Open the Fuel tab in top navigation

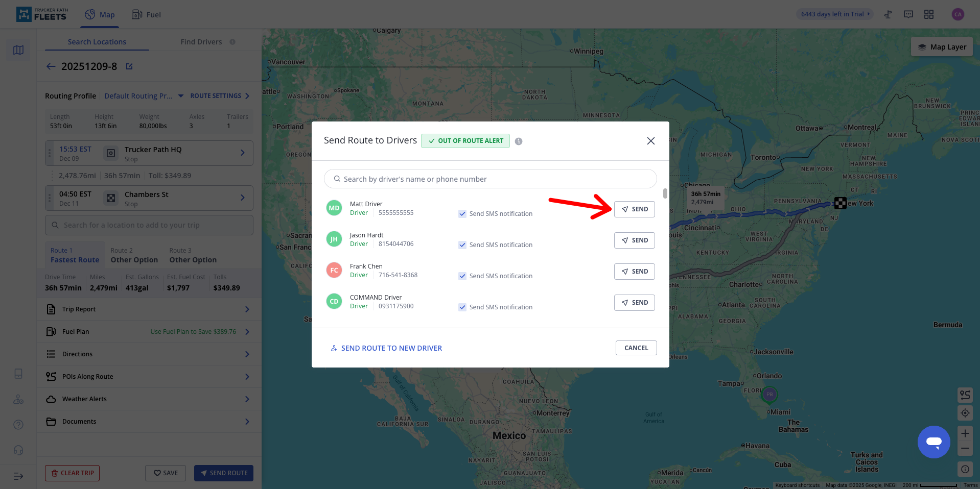[147, 15]
